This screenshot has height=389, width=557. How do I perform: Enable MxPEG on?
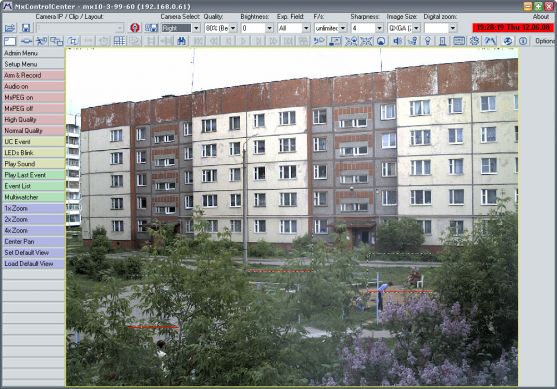[33, 97]
